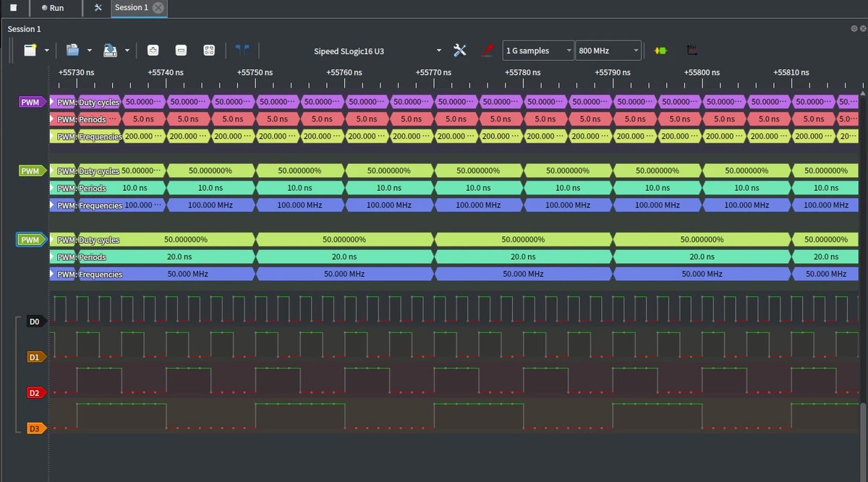Zoom in using the plus magnifier icon

coord(152,51)
